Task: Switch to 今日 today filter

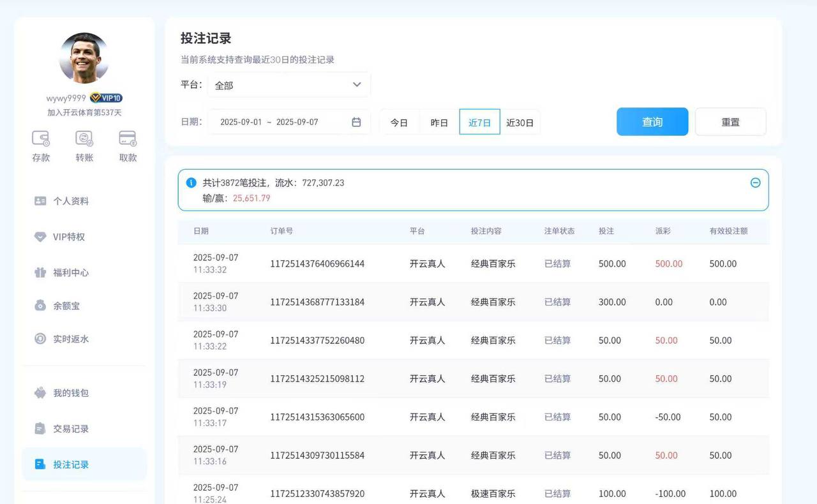Action: (x=399, y=122)
